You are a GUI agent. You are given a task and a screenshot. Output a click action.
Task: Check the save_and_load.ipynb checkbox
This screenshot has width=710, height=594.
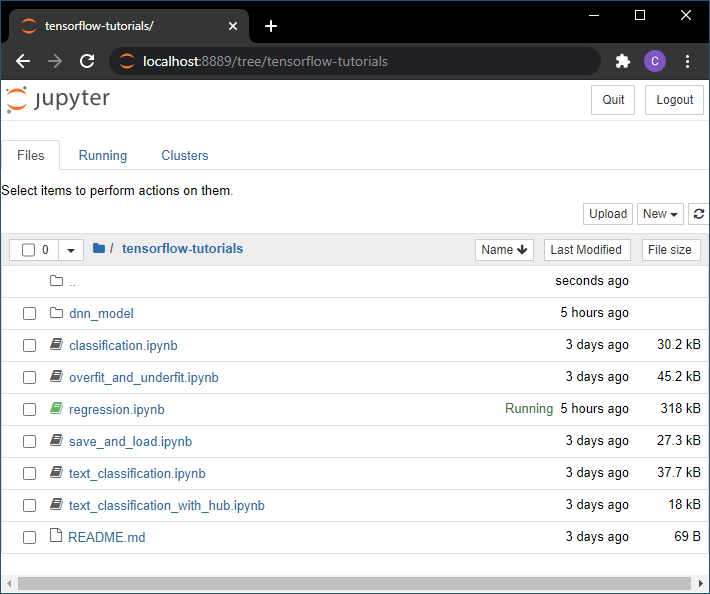coord(29,441)
